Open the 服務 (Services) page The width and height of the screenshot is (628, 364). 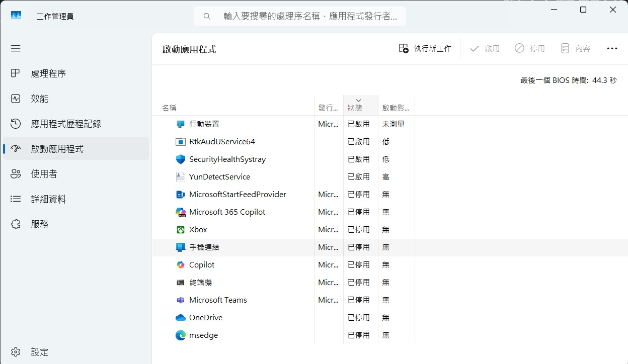pyautogui.click(x=40, y=224)
